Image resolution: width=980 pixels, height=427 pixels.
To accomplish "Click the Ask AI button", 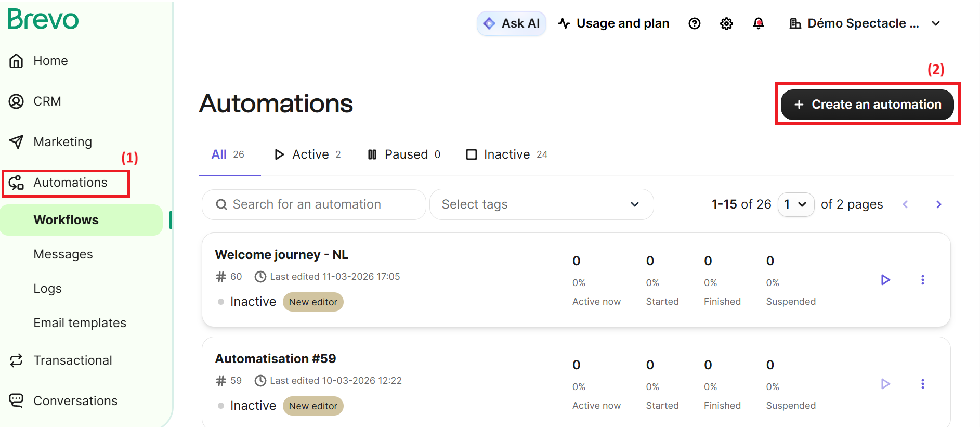I will point(512,23).
